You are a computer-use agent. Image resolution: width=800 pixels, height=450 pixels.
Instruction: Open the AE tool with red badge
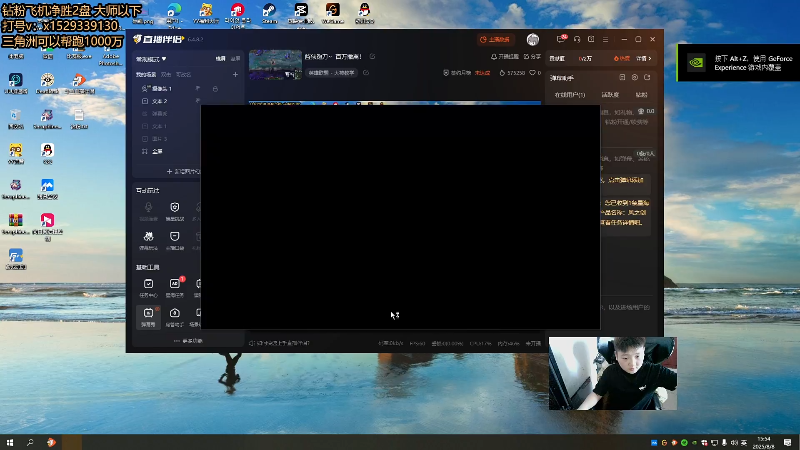(174, 287)
